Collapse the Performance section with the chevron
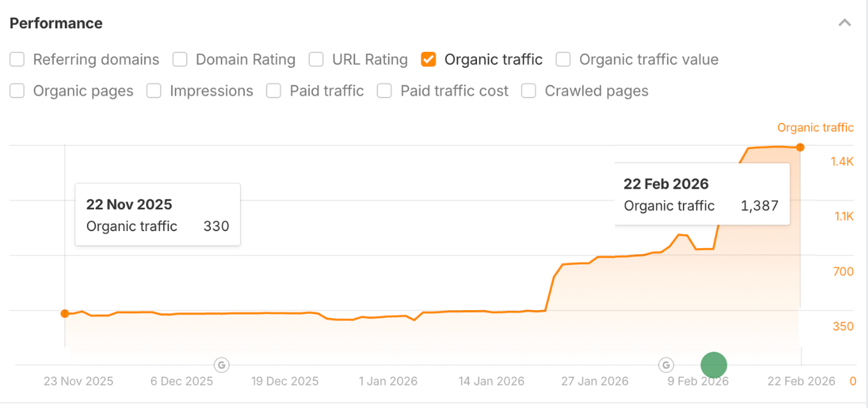Viewport: 868px width, 408px height. 845,22
